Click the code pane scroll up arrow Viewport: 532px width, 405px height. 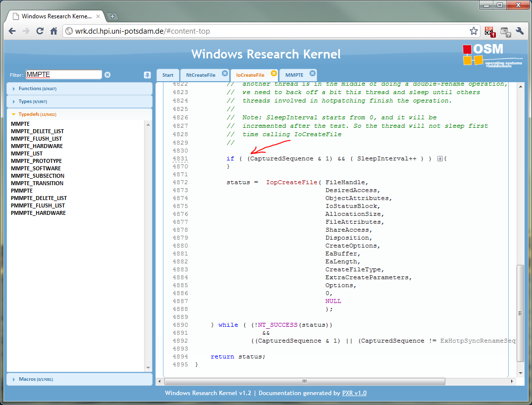pos(521,87)
